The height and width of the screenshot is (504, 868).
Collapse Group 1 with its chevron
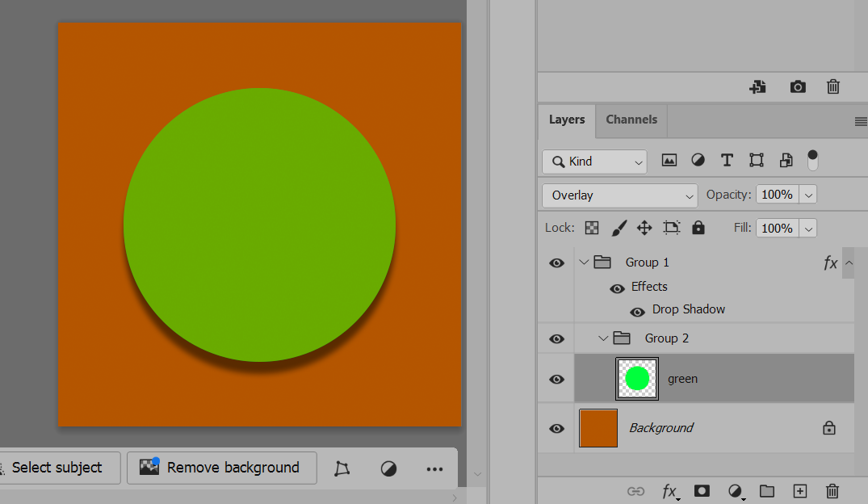tap(584, 262)
